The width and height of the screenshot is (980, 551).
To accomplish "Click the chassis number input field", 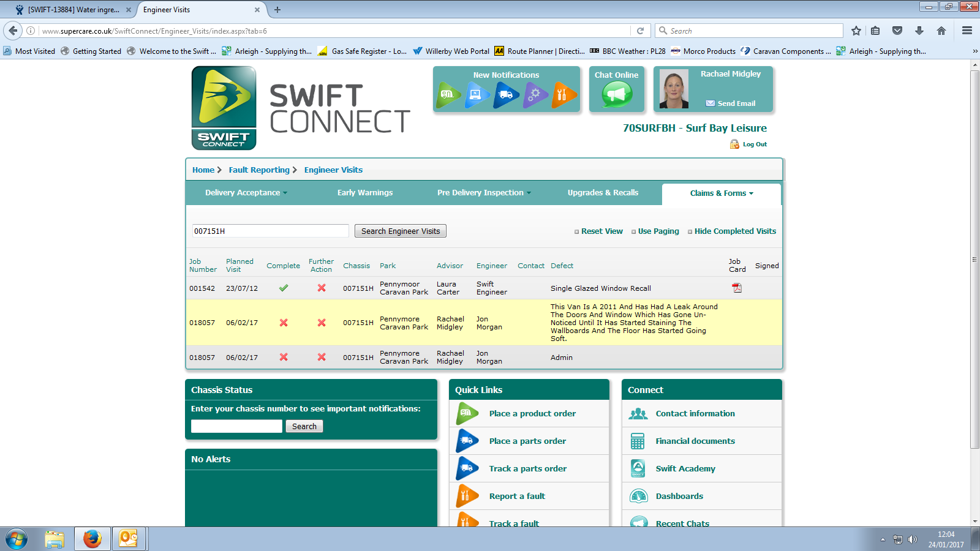I will tap(236, 426).
